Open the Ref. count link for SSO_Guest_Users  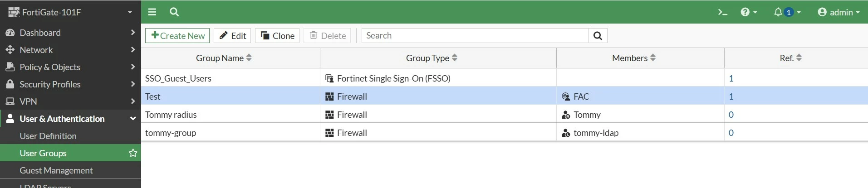pos(731,78)
